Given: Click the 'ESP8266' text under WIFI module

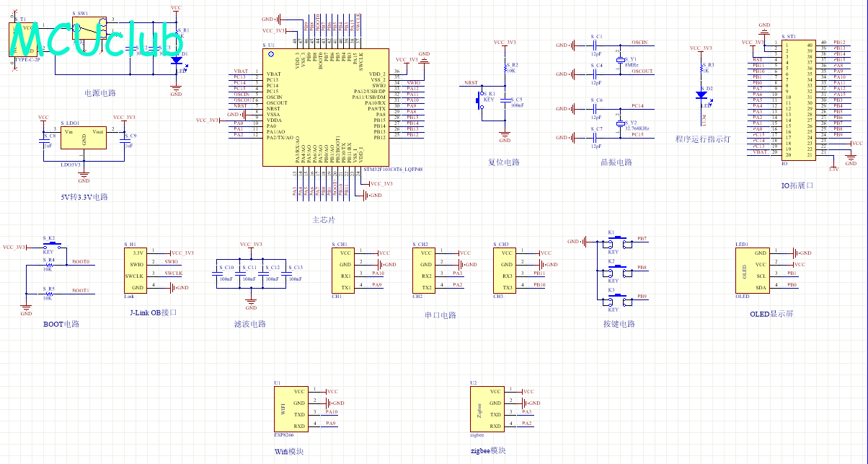Looking at the screenshot, I should coord(283,436).
